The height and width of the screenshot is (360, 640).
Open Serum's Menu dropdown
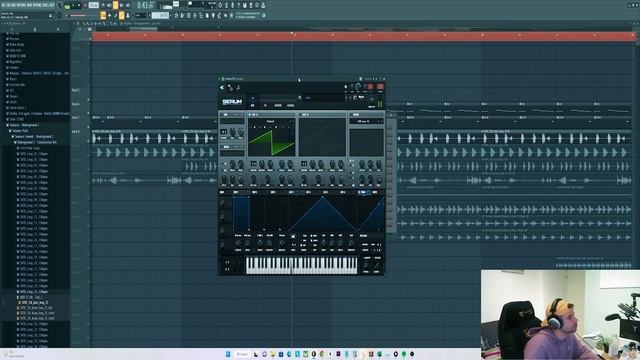tap(361, 97)
